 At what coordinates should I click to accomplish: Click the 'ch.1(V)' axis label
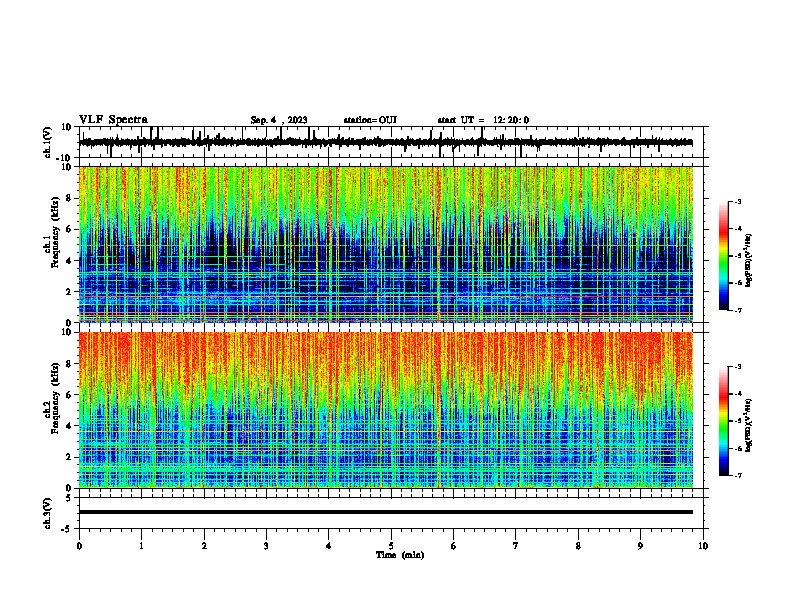tap(47, 142)
